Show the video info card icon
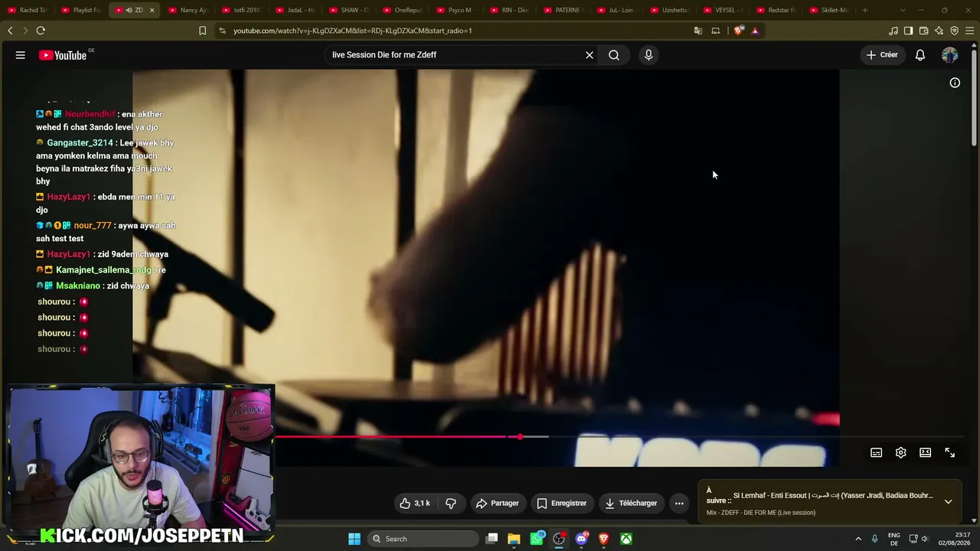This screenshot has width=980, height=551. click(x=955, y=83)
